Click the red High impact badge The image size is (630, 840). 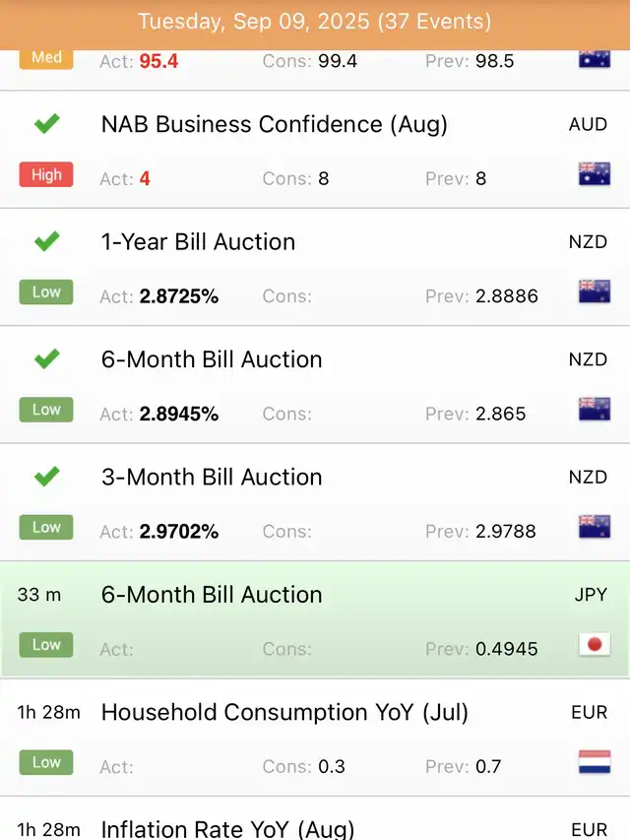click(46, 175)
